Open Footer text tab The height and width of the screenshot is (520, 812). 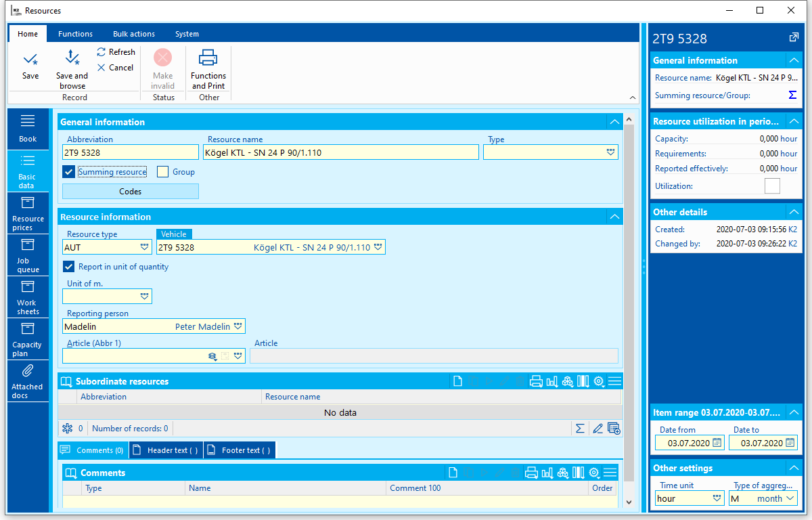click(240, 450)
